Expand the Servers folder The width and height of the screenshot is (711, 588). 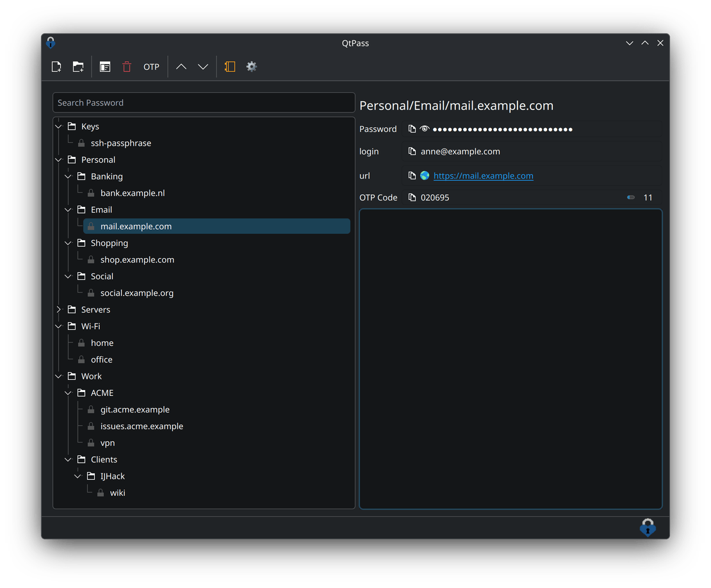tap(58, 309)
